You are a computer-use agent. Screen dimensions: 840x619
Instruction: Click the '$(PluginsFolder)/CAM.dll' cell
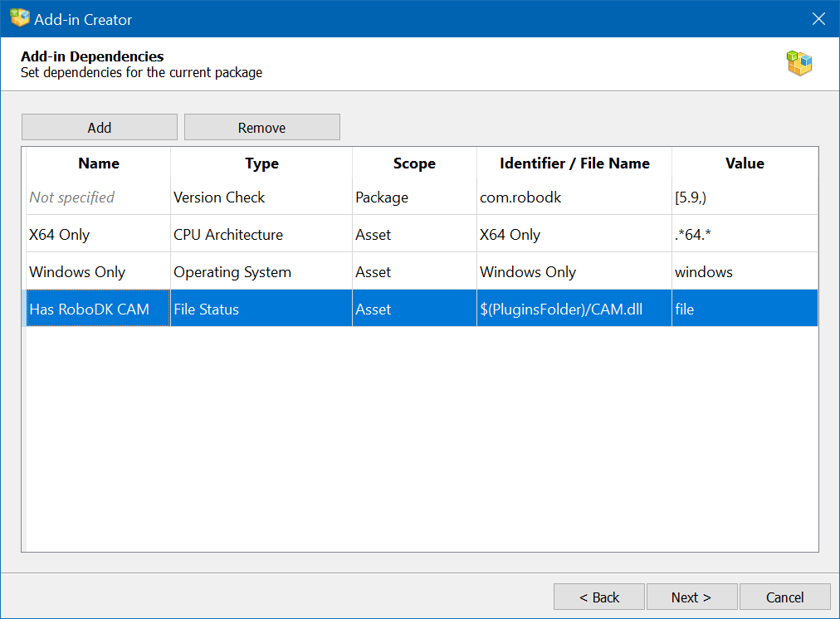pyautogui.click(x=574, y=309)
